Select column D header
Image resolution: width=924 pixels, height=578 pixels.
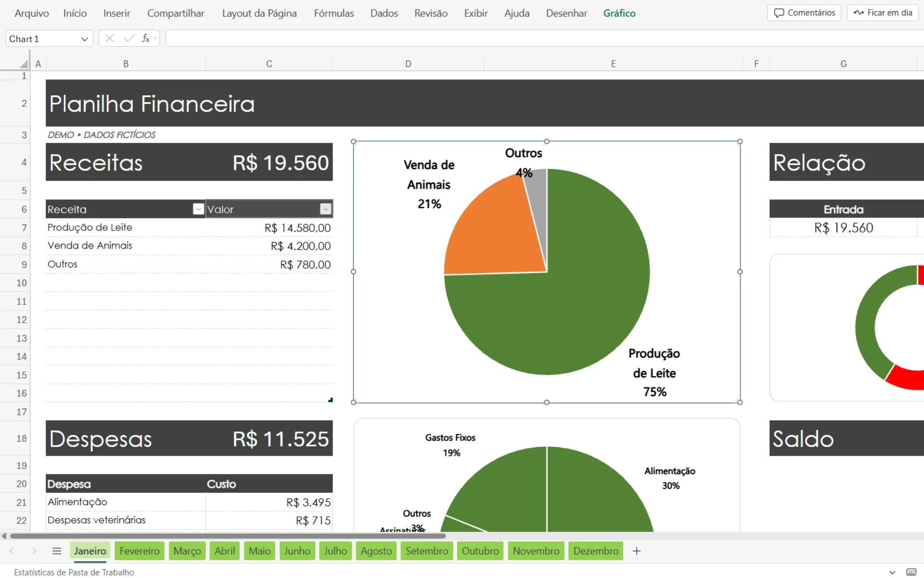408,64
